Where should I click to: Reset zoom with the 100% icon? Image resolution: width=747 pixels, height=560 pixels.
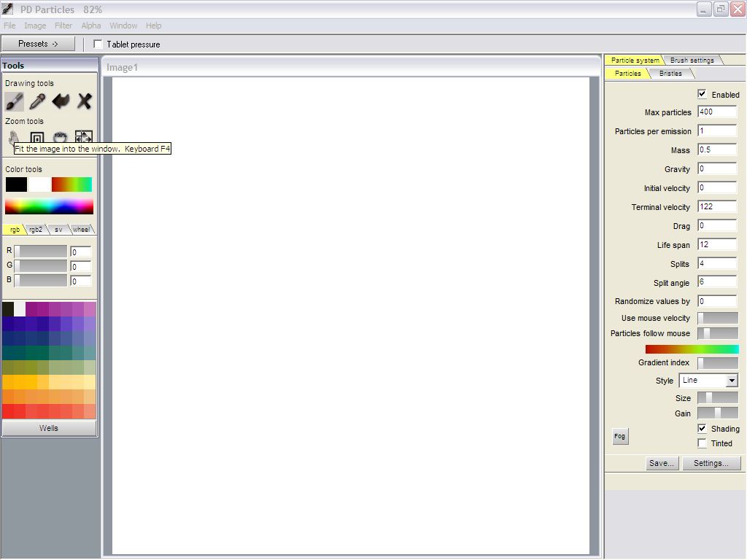point(61,136)
